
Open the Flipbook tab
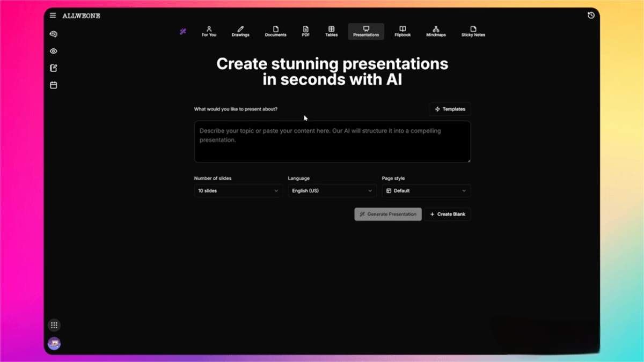402,31
